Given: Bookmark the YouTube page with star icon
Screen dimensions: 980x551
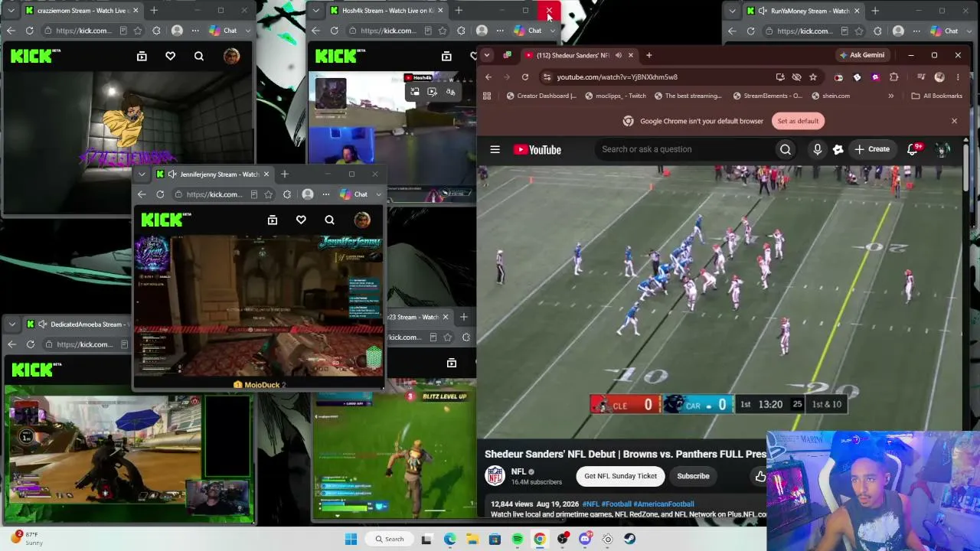Looking at the screenshot, I should point(813,77).
